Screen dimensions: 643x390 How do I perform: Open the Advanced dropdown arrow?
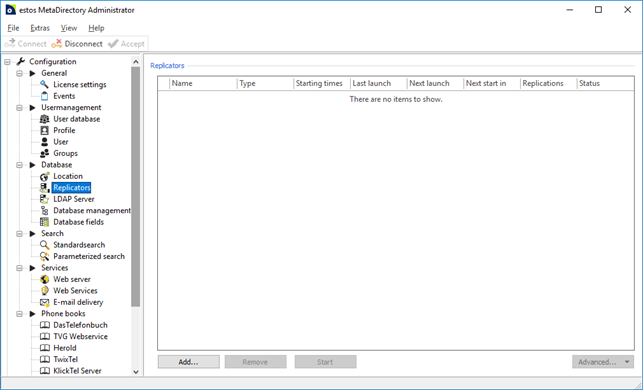tap(627, 362)
